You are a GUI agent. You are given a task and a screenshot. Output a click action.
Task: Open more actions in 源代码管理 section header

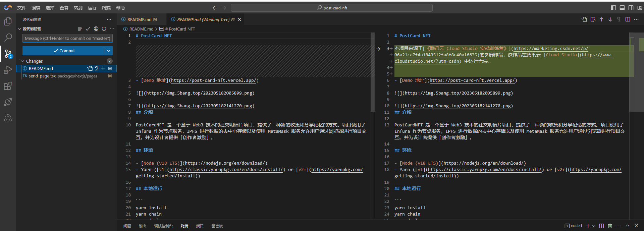tap(112, 29)
